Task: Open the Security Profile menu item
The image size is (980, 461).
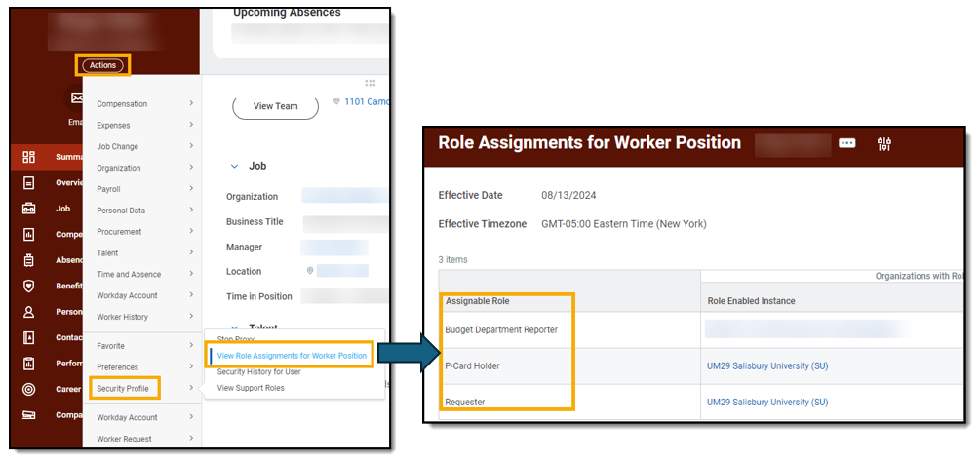Action: pos(123,389)
